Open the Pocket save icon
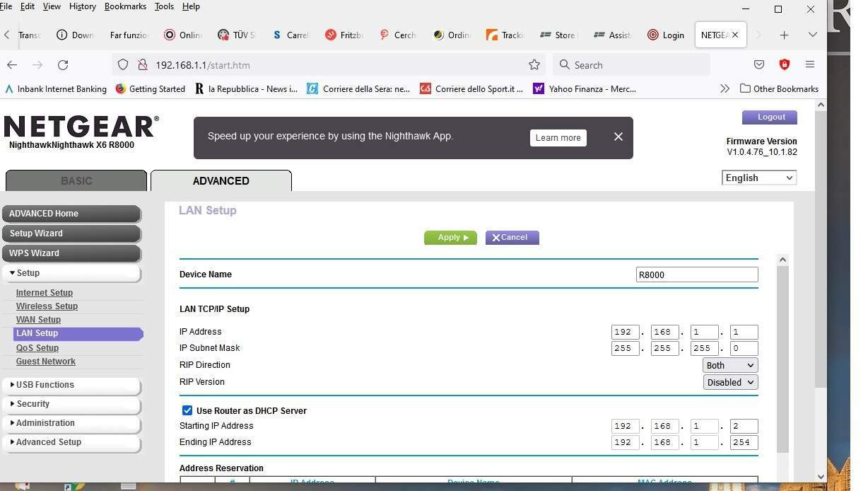The width and height of the screenshot is (868, 491). [x=759, y=64]
